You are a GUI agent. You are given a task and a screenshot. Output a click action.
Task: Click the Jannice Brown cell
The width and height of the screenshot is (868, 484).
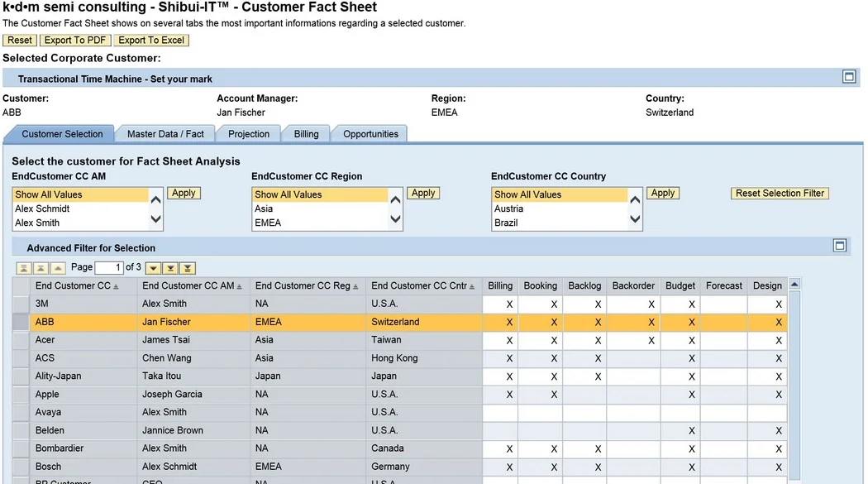193,430
